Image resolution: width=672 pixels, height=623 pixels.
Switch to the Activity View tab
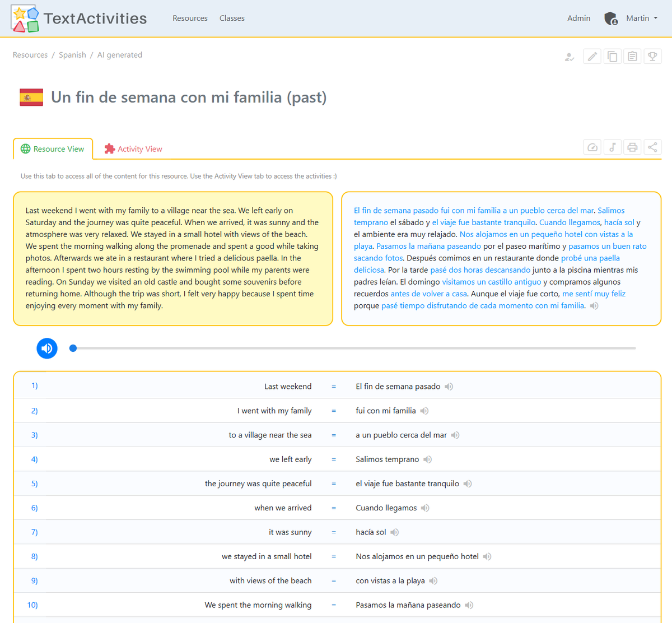pos(133,149)
